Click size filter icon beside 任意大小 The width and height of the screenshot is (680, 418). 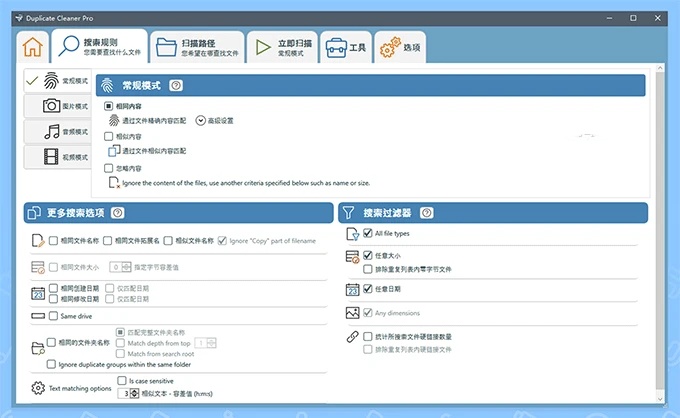353,257
